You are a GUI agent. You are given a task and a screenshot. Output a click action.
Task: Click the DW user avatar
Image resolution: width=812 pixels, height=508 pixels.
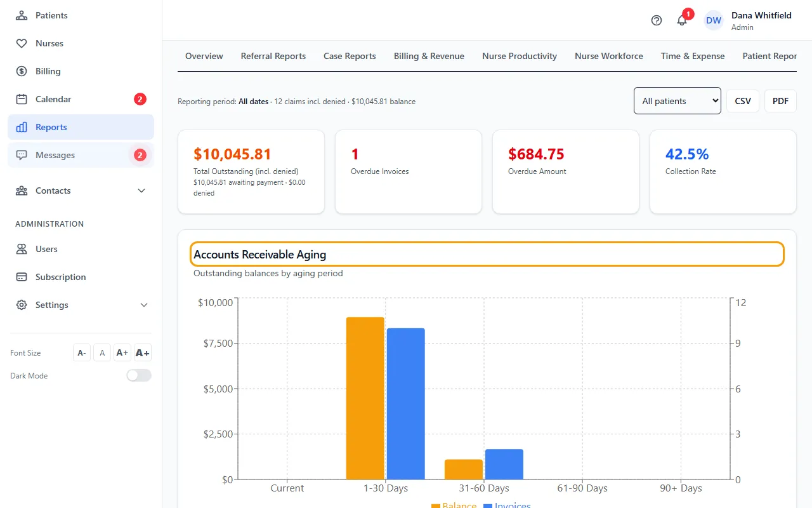tap(714, 20)
